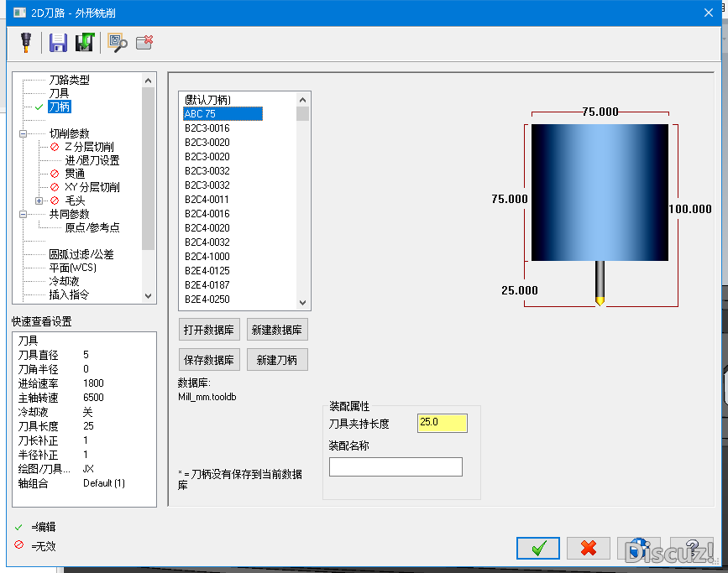Select B2C4-0020 holder entry
The width and height of the screenshot is (728, 573).
point(207,228)
